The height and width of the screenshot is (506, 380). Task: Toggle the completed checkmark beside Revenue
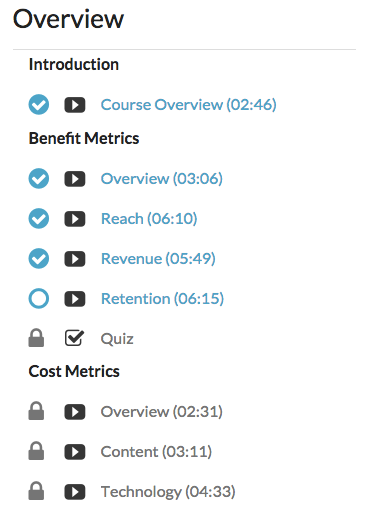(x=39, y=258)
